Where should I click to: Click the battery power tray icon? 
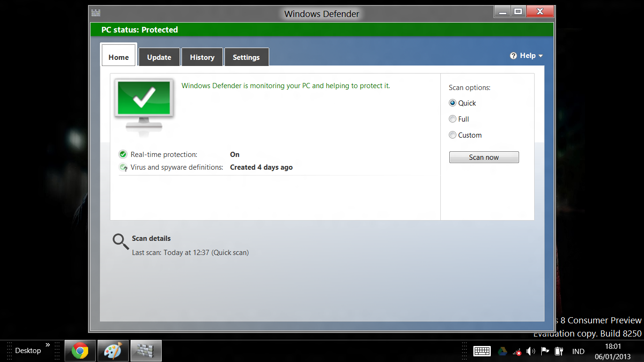coord(559,351)
